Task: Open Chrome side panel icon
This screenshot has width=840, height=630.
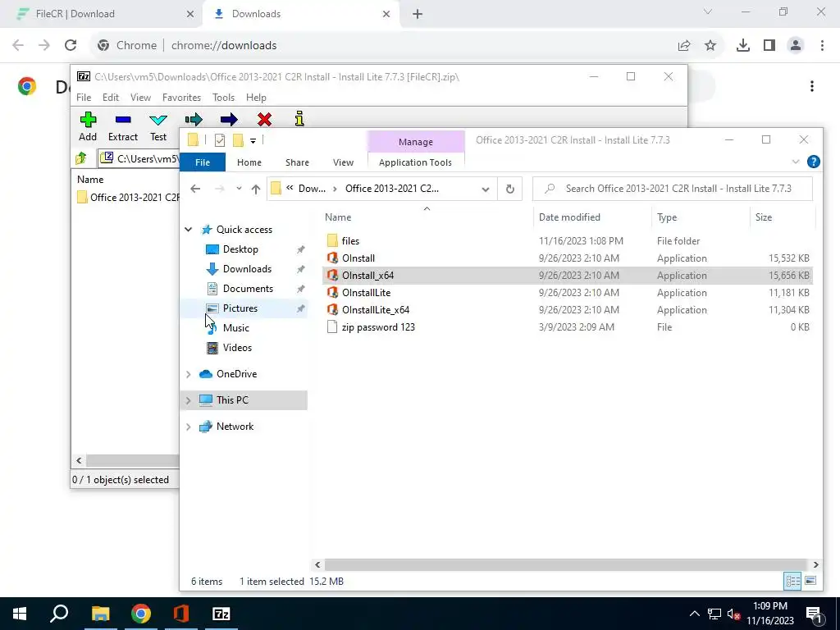Action: [769, 45]
